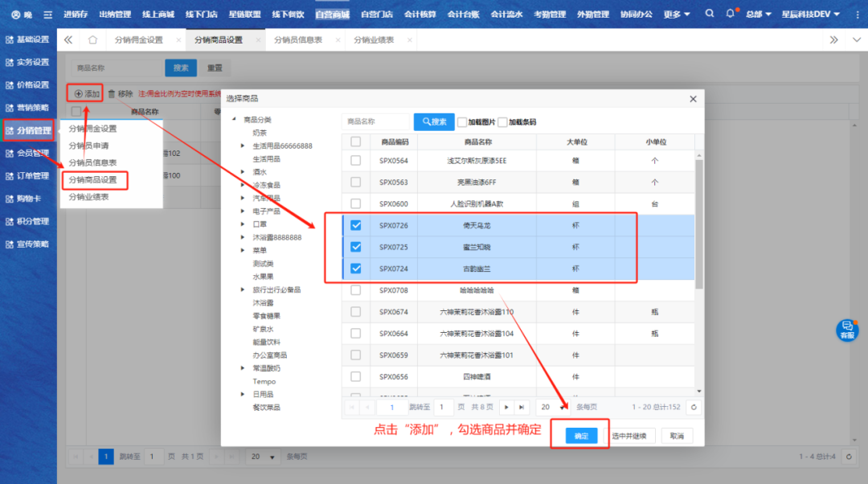Select 分销业绩表 from the submenu

point(89,197)
